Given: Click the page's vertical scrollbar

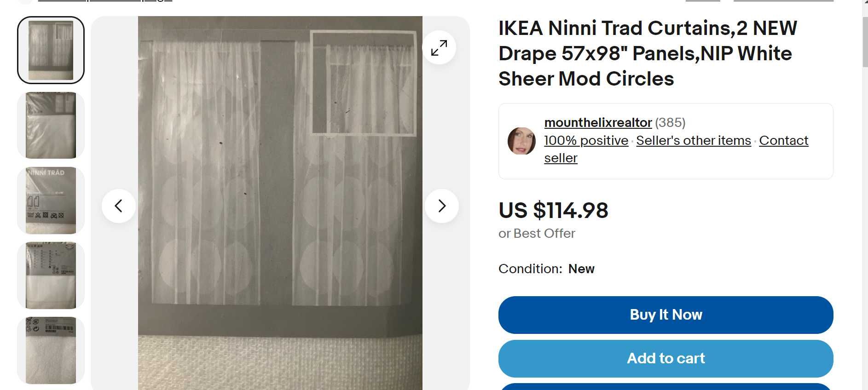Looking at the screenshot, I should tap(865, 195).
